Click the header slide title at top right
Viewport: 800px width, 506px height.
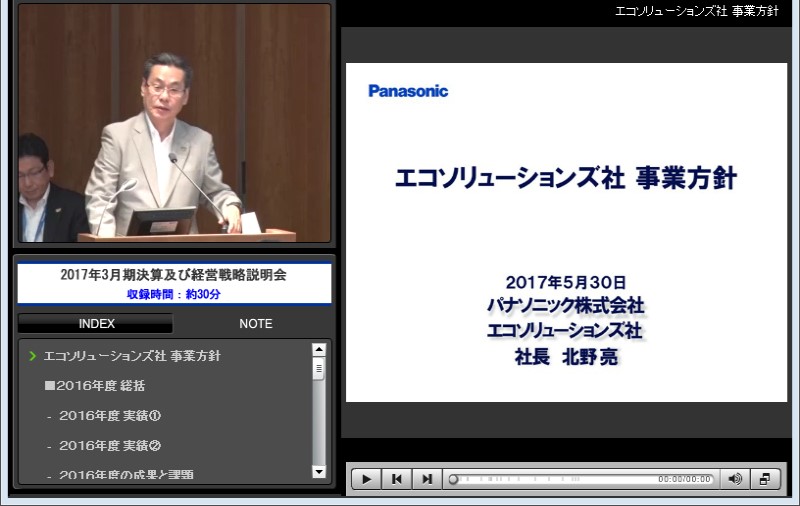697,11
